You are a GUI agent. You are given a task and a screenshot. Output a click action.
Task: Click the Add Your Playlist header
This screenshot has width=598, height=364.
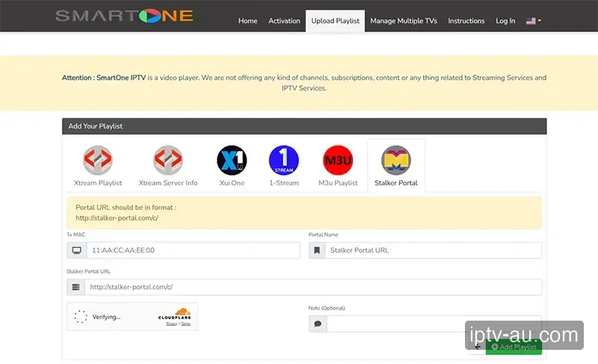[x=304, y=126]
